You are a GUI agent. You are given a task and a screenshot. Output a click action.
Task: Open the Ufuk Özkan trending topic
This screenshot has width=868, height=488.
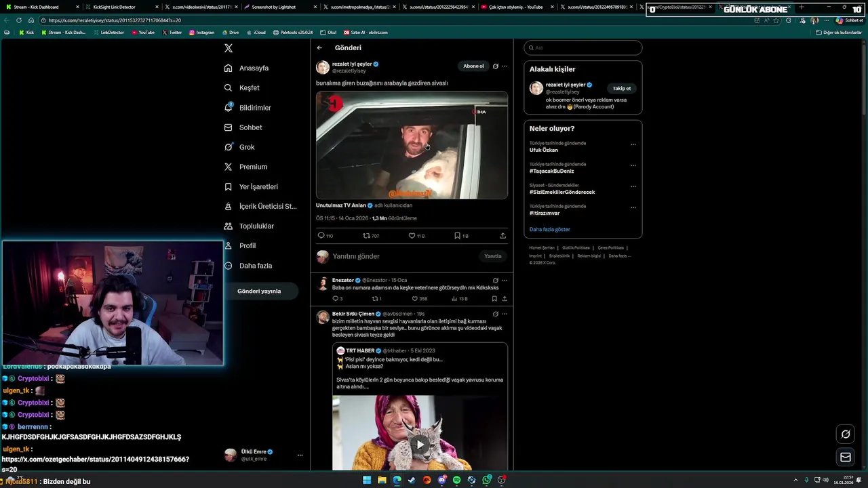[544, 150]
